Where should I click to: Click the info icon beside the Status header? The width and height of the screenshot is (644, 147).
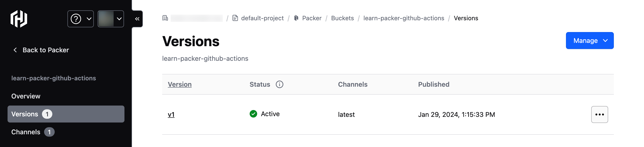(280, 85)
